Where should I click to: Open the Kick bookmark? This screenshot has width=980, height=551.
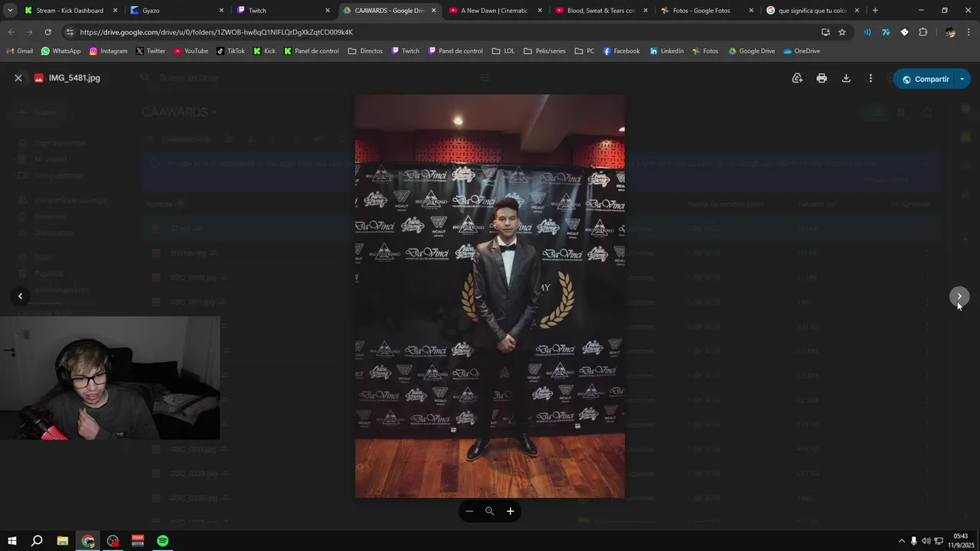[263, 51]
